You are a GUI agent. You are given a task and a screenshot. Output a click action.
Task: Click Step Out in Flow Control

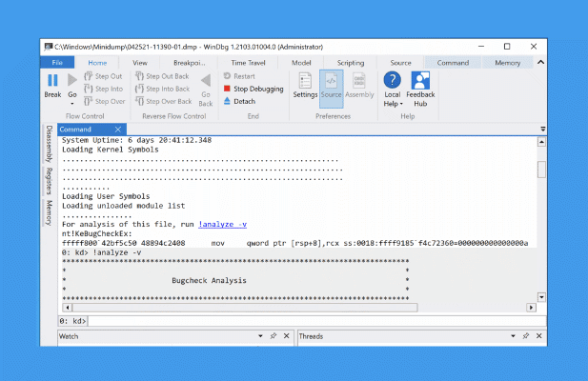103,76
